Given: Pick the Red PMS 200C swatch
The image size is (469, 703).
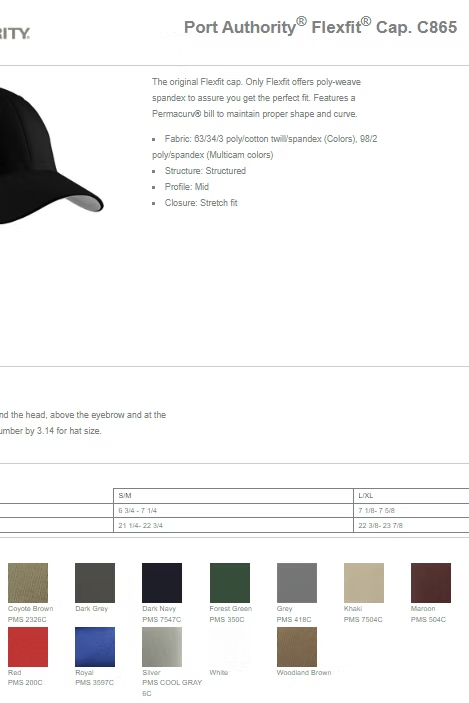Looking at the screenshot, I should coord(28,647).
